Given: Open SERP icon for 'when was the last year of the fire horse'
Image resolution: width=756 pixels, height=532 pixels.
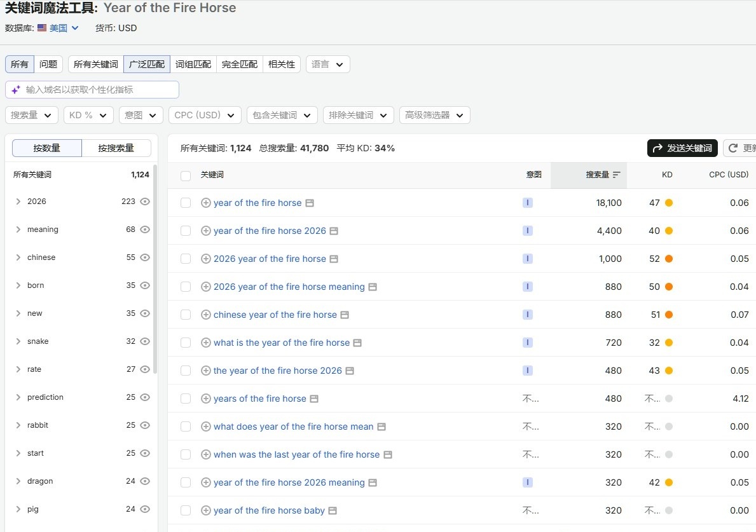Looking at the screenshot, I should click(388, 455).
